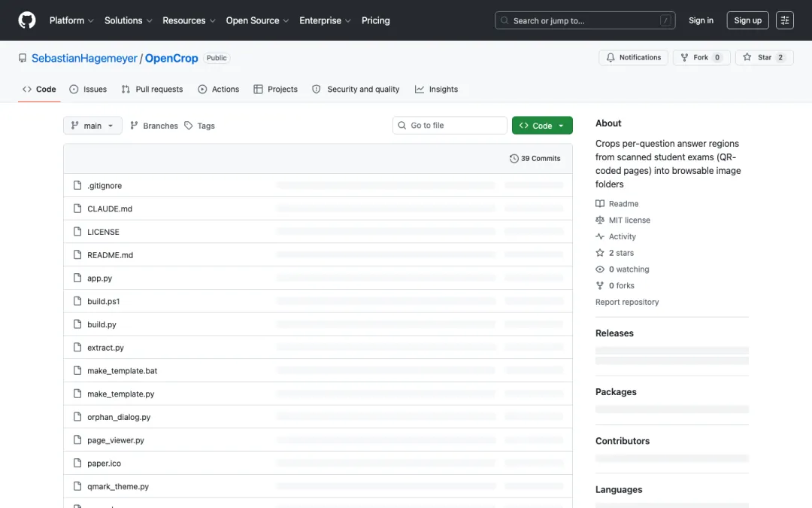Switch to the Pull requests tab
Viewport: 812px width, 508px height.
(x=152, y=89)
